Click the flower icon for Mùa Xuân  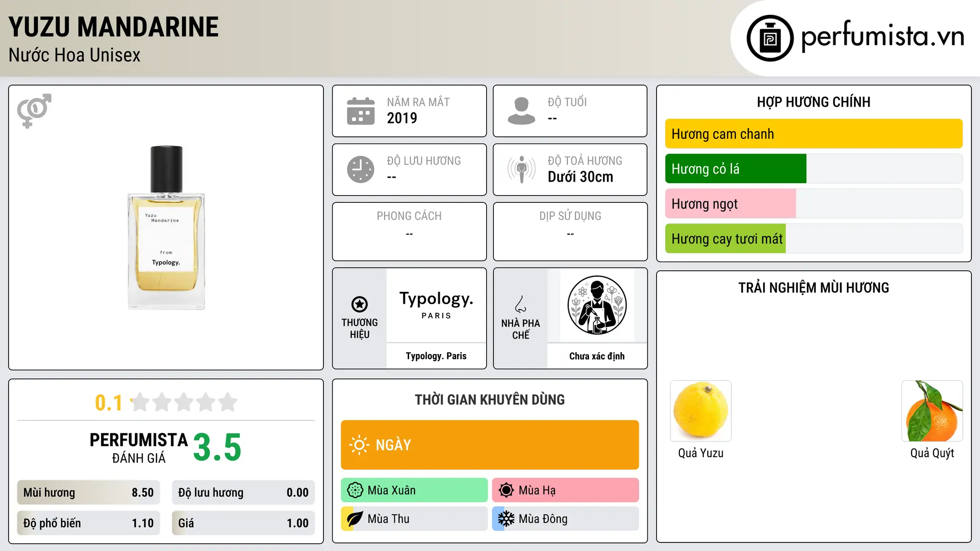pos(355,490)
